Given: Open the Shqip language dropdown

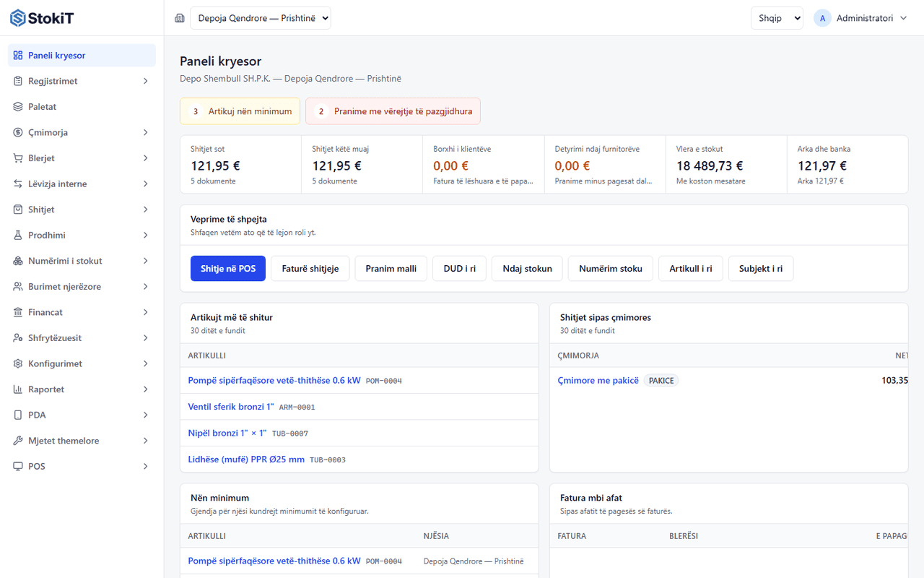Looking at the screenshot, I should tap(777, 18).
